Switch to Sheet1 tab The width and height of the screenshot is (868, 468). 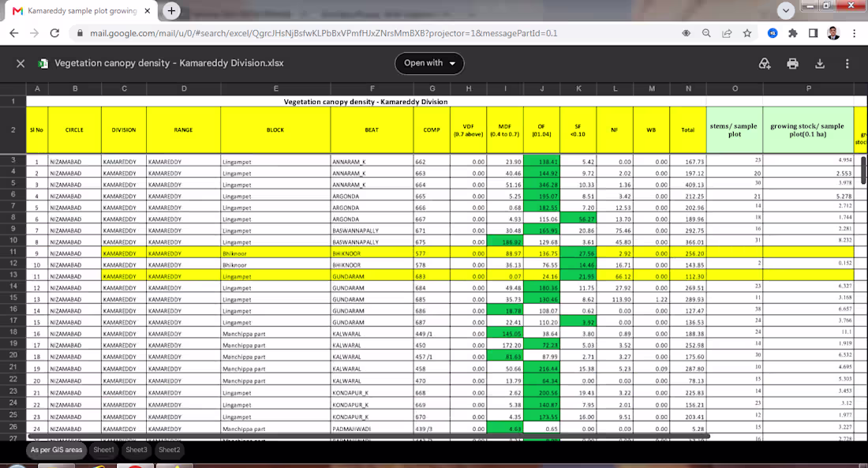103,450
